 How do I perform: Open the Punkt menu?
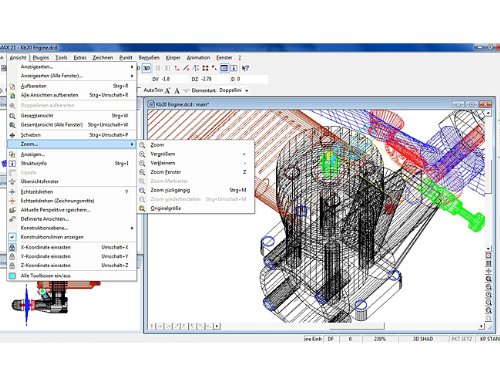coord(126,58)
